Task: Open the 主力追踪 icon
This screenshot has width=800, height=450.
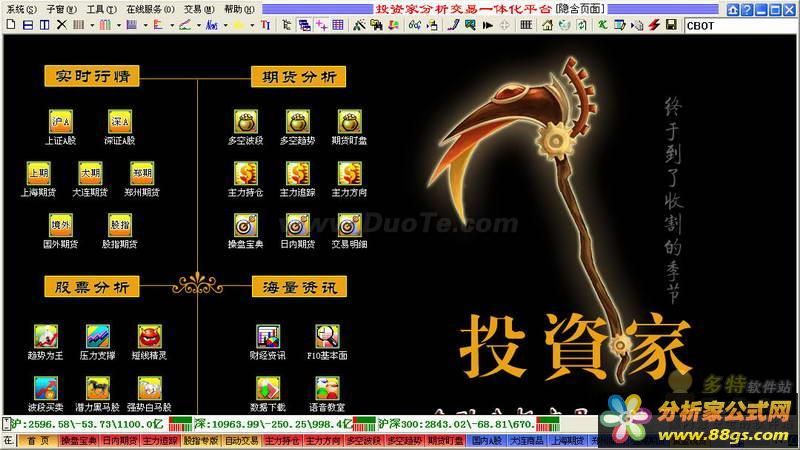Action: coord(298,173)
